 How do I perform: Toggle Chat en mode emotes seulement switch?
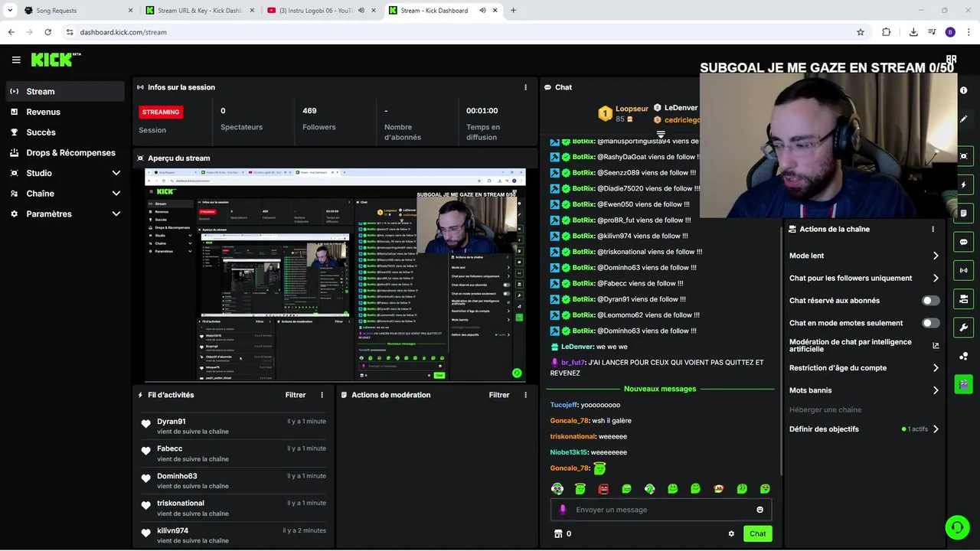coord(930,323)
